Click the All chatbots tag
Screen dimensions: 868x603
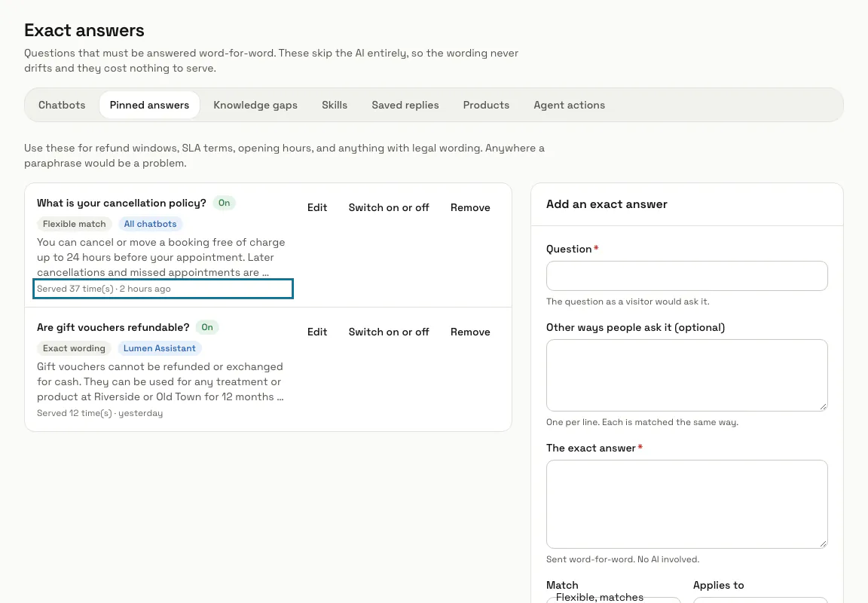(x=150, y=225)
